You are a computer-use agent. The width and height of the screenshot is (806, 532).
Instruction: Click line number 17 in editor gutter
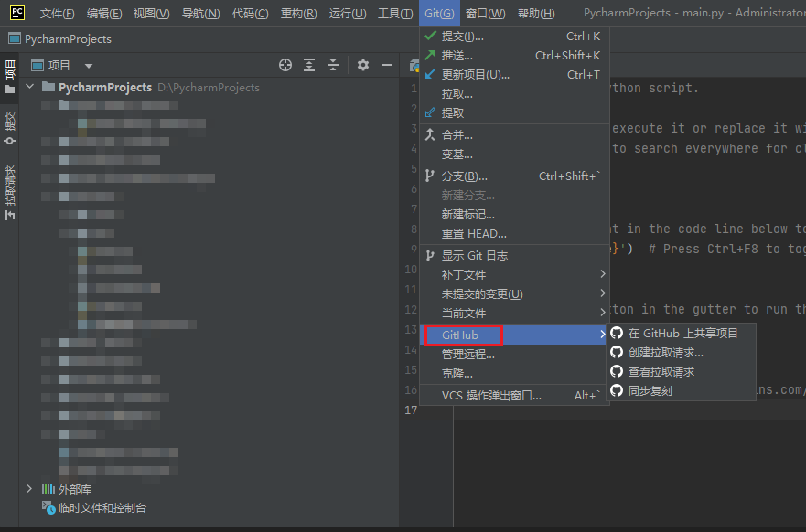[411, 410]
